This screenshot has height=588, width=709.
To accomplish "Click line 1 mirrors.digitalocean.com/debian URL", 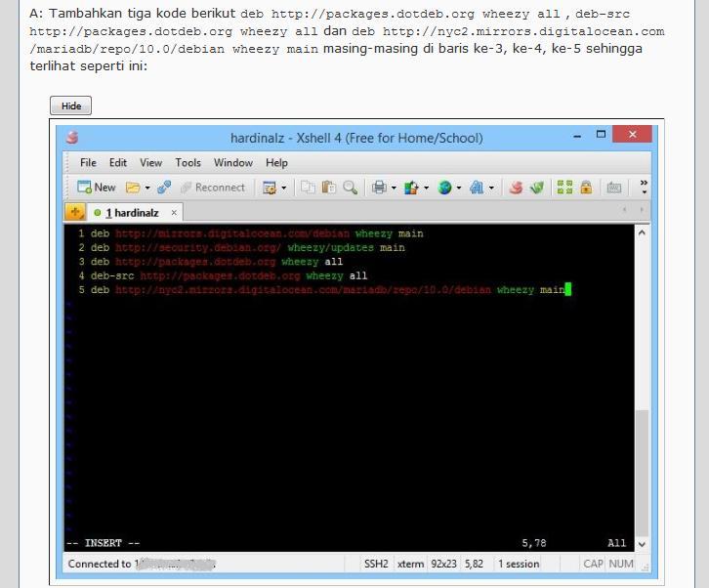I will [x=232, y=233].
